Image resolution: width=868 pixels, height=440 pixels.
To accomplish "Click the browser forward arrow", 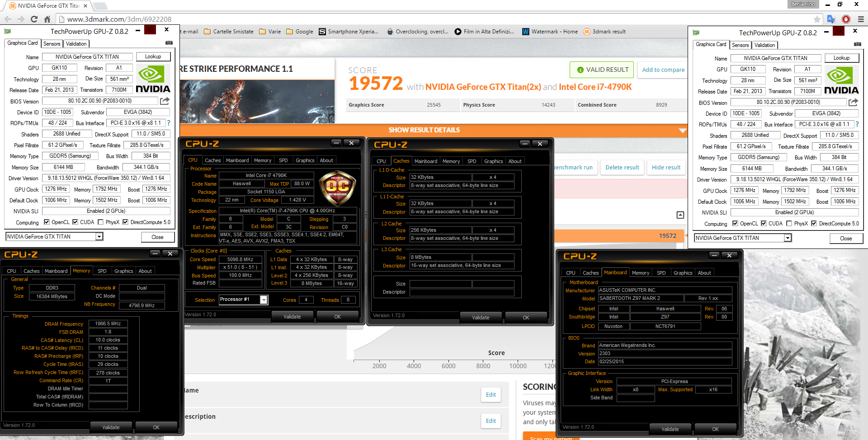I will (x=21, y=19).
